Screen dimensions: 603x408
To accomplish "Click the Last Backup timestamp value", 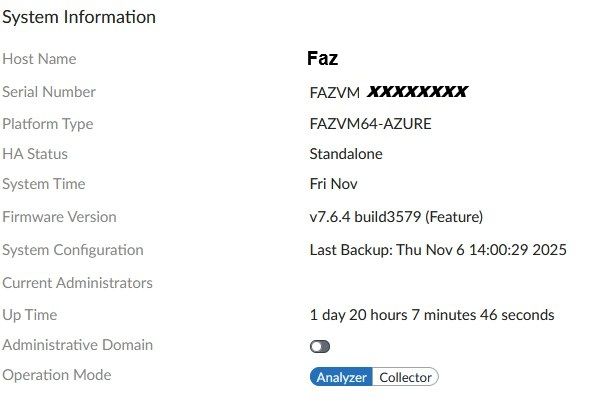I will tap(438, 250).
